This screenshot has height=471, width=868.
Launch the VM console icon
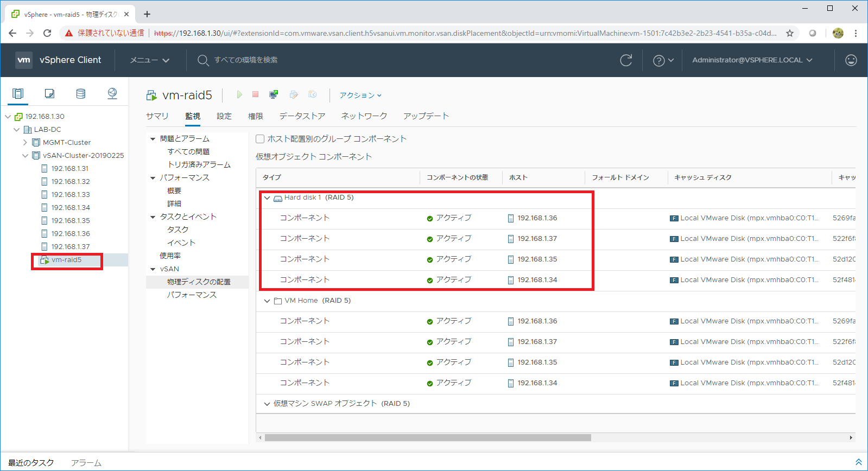(x=274, y=94)
